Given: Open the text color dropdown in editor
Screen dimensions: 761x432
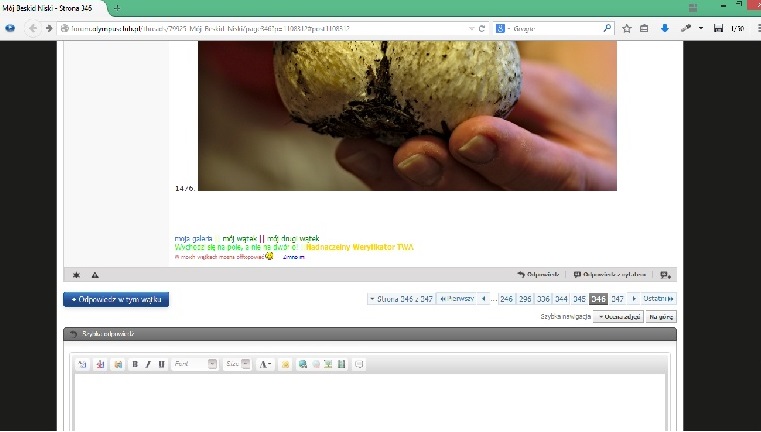Looking at the screenshot, I should click(266, 364).
